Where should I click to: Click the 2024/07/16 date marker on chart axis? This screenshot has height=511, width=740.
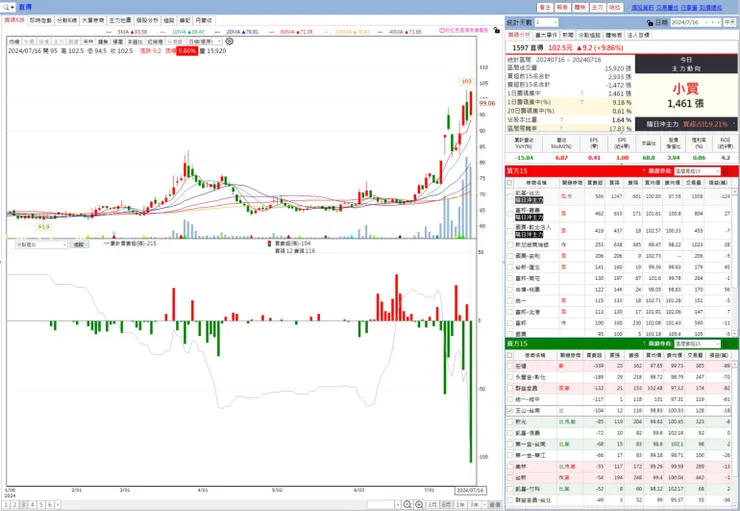(x=470, y=491)
